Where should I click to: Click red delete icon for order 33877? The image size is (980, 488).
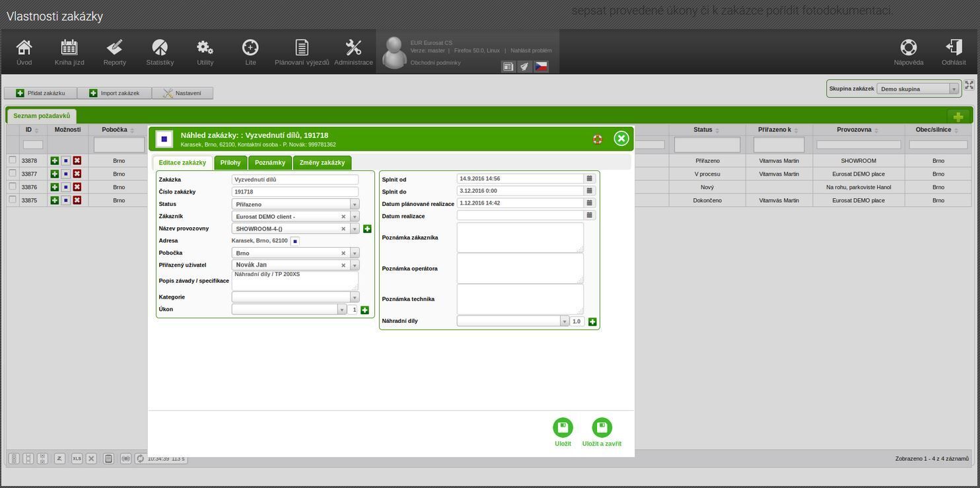coord(77,174)
